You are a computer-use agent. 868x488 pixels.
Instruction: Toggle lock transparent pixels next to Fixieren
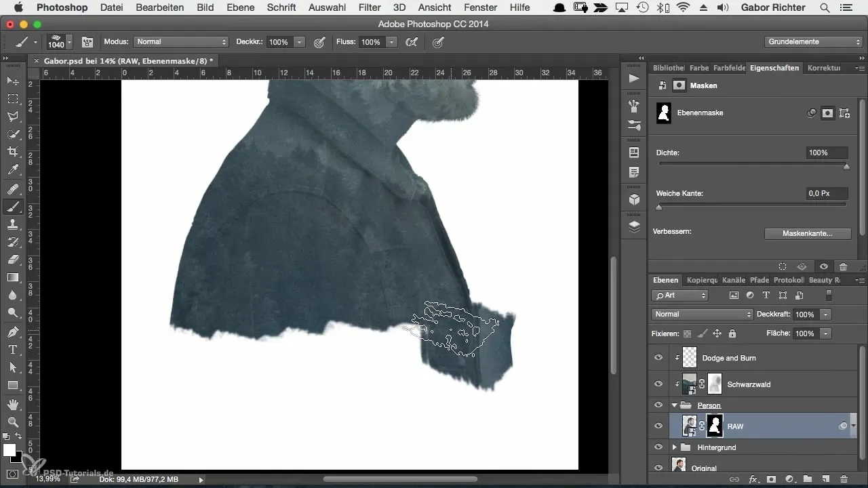(687, 333)
